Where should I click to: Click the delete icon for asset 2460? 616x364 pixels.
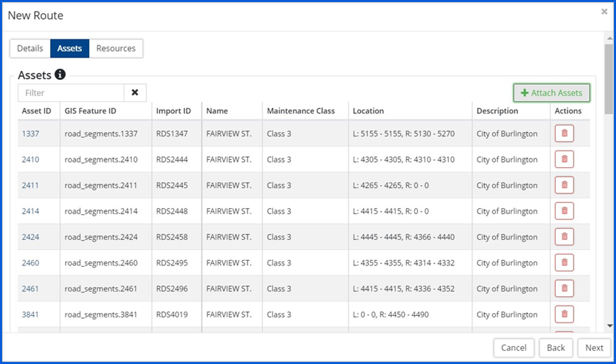[x=564, y=262]
